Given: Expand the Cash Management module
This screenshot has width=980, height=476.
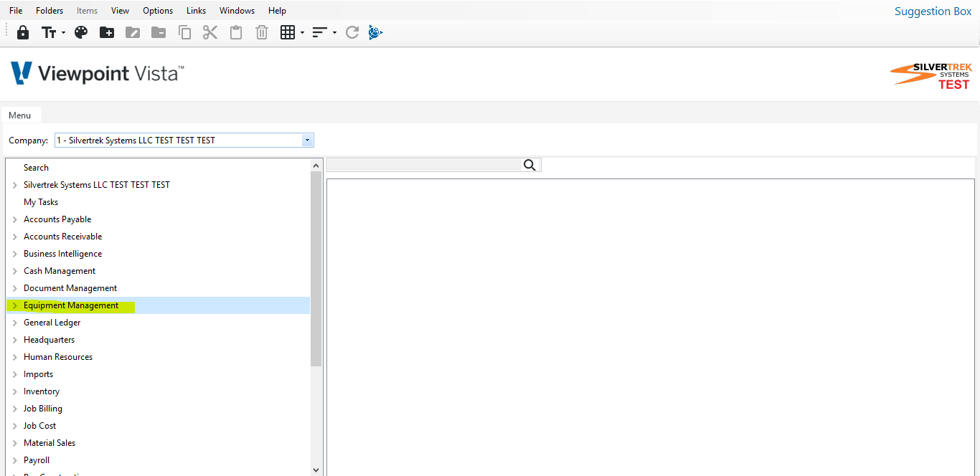Looking at the screenshot, I should click(15, 271).
